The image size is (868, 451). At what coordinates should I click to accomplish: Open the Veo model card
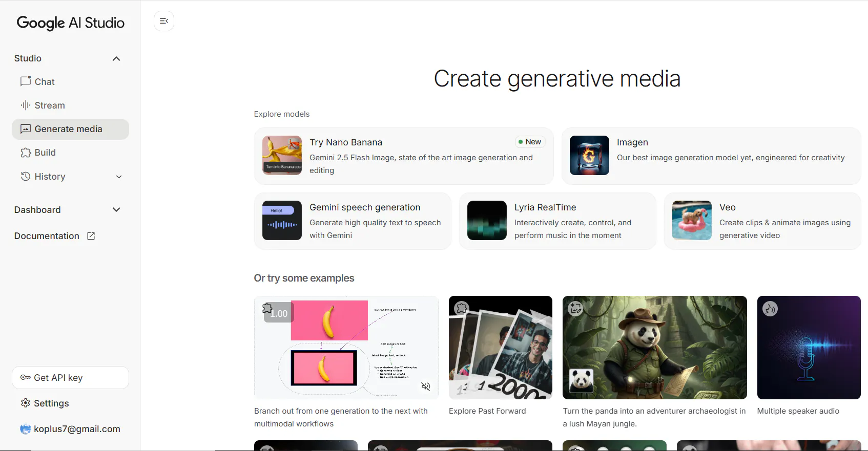coord(762,221)
